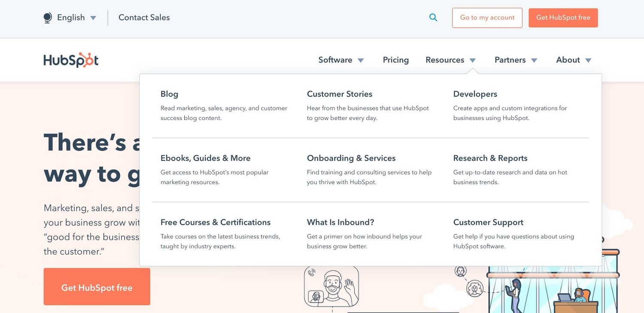Expand the English language dropdown
The height and width of the screenshot is (313, 644).
[71, 18]
